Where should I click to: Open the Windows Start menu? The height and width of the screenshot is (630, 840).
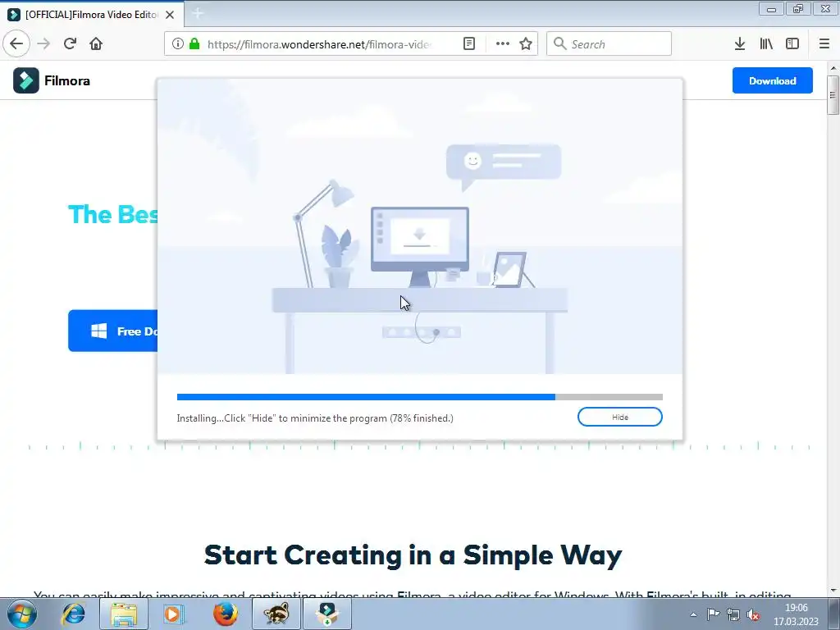point(22,614)
